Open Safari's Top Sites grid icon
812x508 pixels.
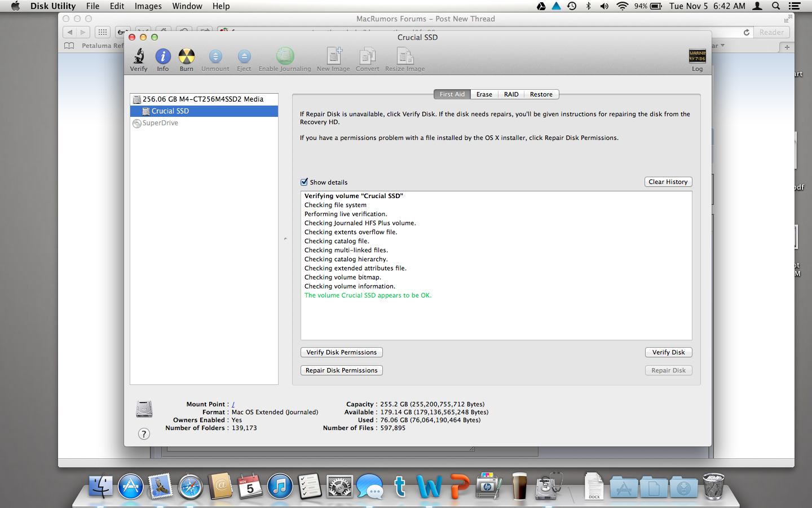[x=103, y=32]
